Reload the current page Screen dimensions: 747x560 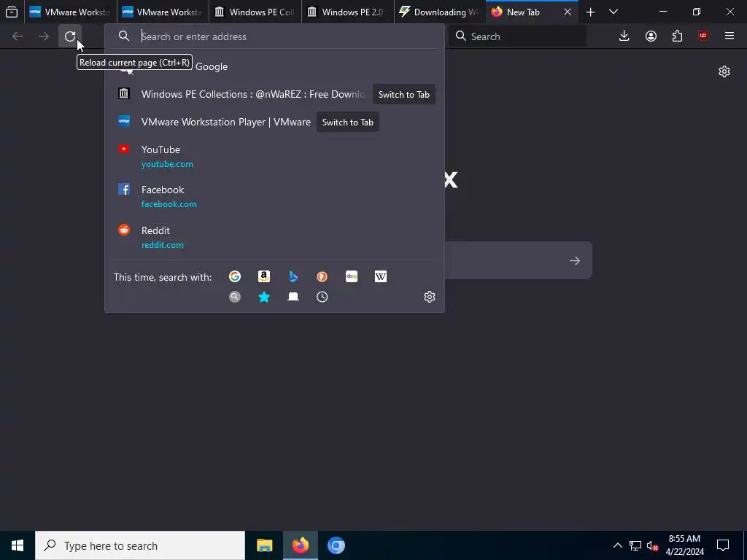click(70, 36)
